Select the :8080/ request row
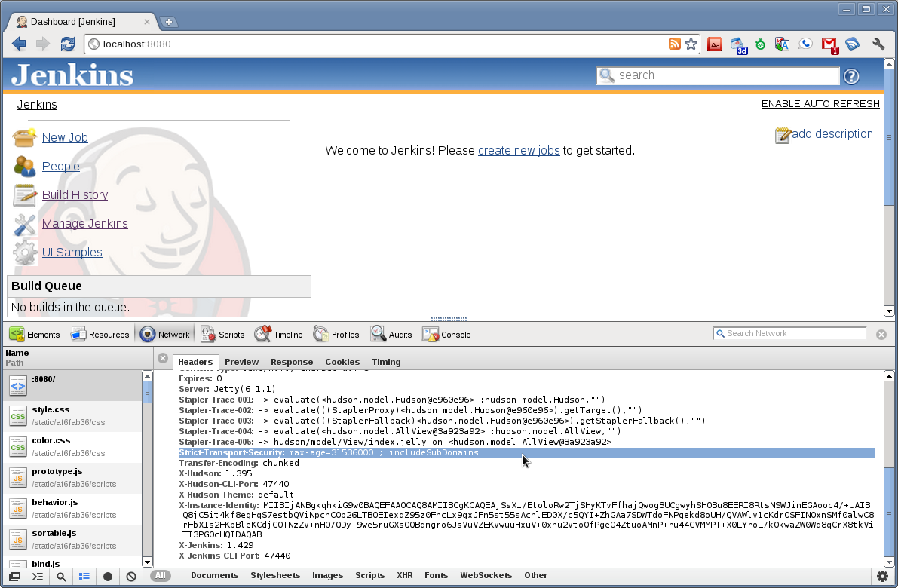This screenshot has width=898, height=588. (x=72, y=385)
